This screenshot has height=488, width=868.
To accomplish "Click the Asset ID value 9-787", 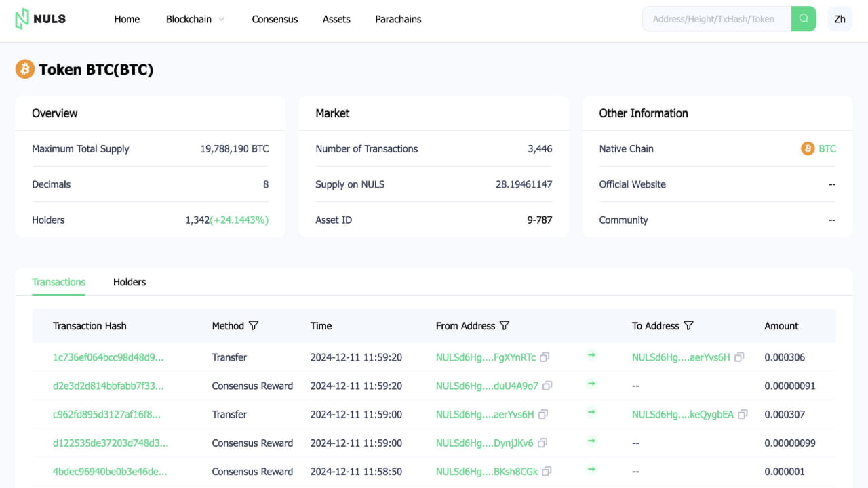I will pyautogui.click(x=540, y=220).
